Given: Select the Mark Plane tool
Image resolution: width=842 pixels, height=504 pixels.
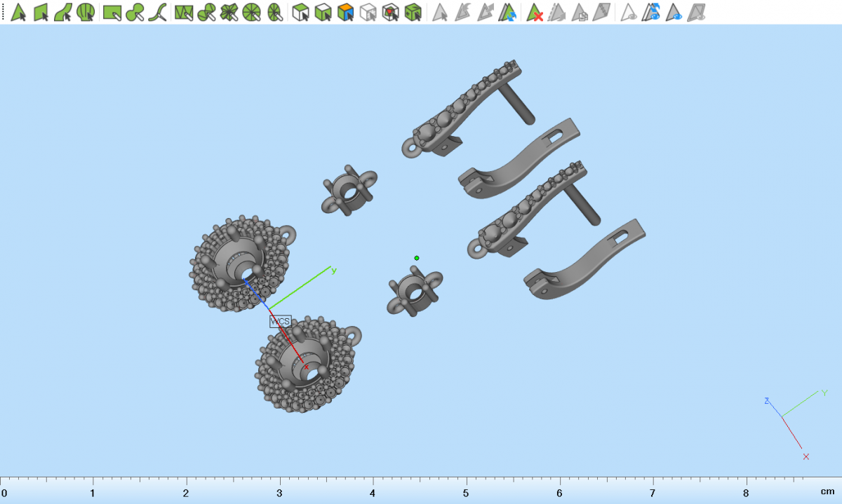Looking at the screenshot, I should point(41,12).
